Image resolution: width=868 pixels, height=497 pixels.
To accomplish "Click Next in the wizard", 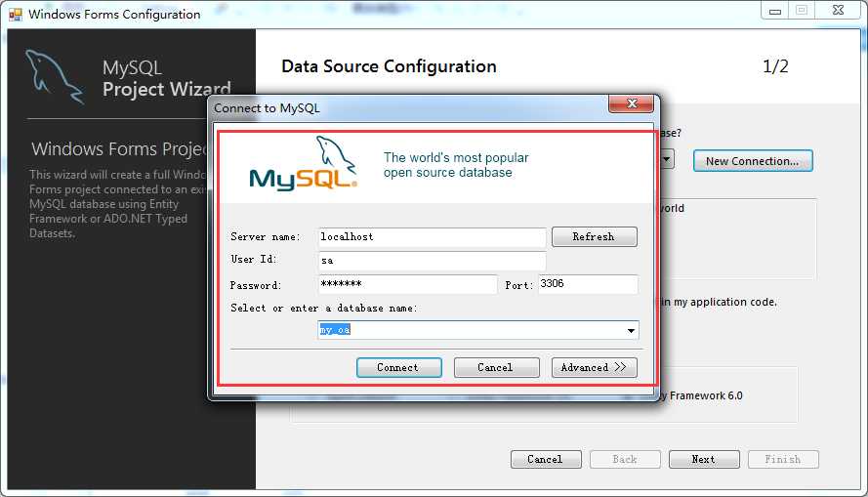I will [x=704, y=459].
